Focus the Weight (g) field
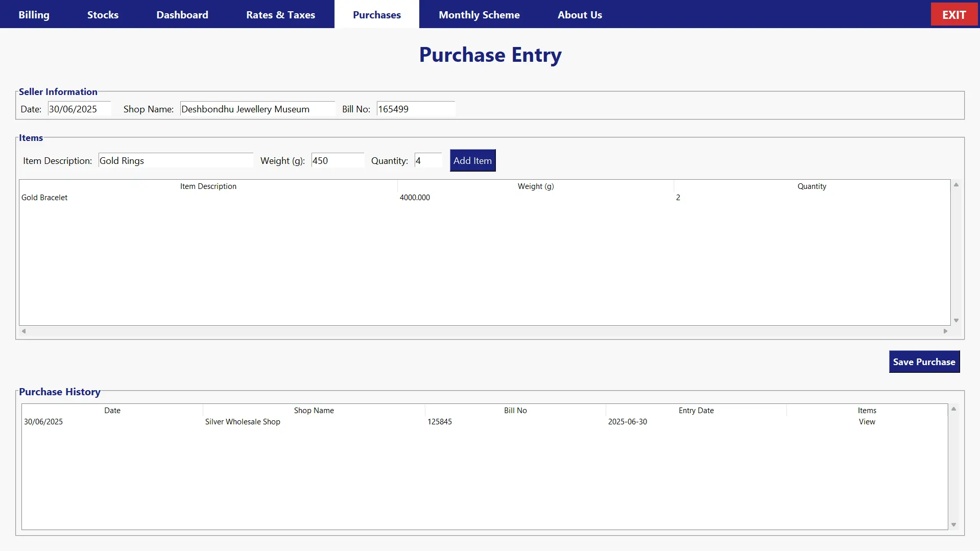The height and width of the screenshot is (551, 980). pos(337,160)
